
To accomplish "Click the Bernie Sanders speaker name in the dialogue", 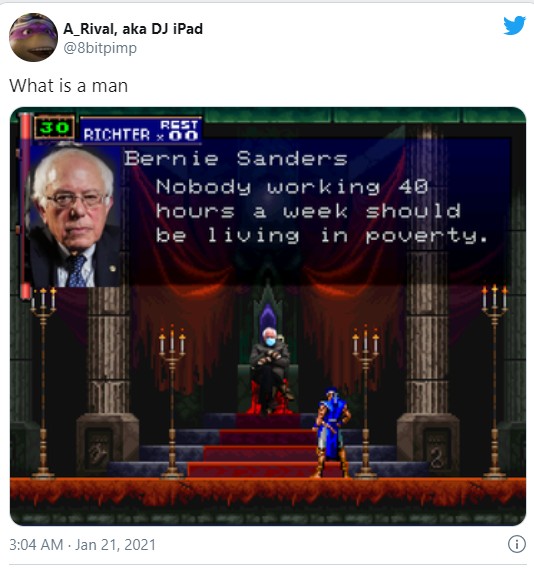I will pyautogui.click(x=235, y=159).
